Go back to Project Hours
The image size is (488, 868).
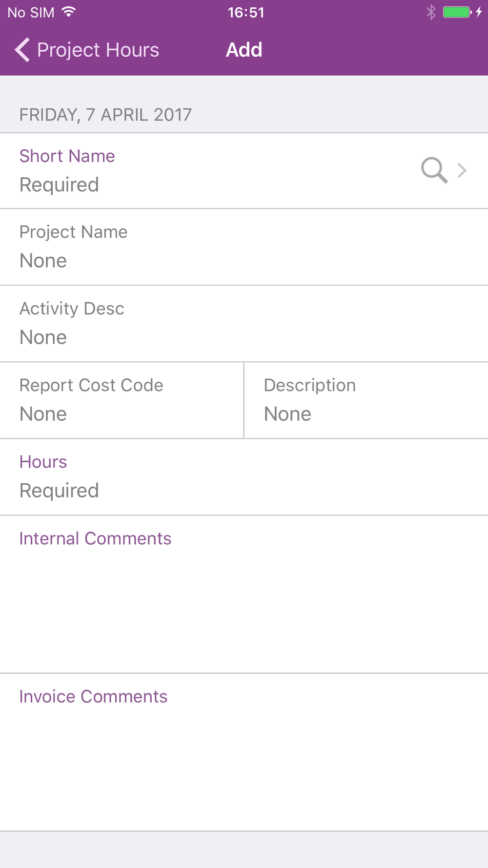coord(87,50)
